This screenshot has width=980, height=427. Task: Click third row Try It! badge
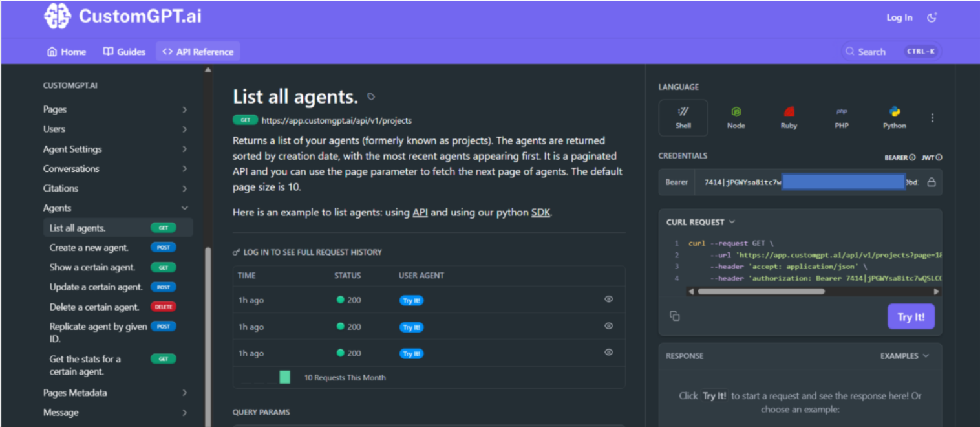click(x=411, y=354)
